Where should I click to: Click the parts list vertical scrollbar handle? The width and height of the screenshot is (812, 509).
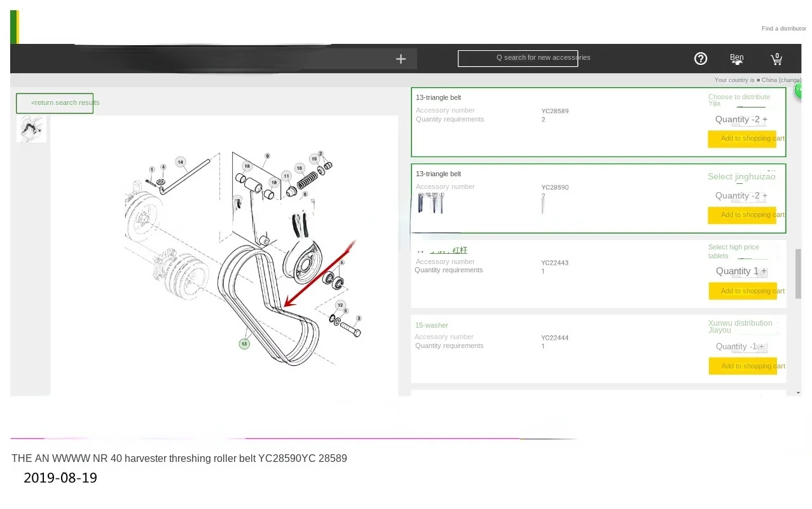[799, 274]
